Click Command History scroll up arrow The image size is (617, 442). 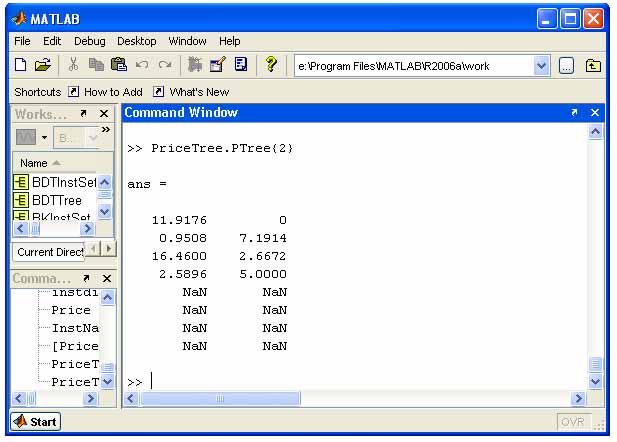107,297
